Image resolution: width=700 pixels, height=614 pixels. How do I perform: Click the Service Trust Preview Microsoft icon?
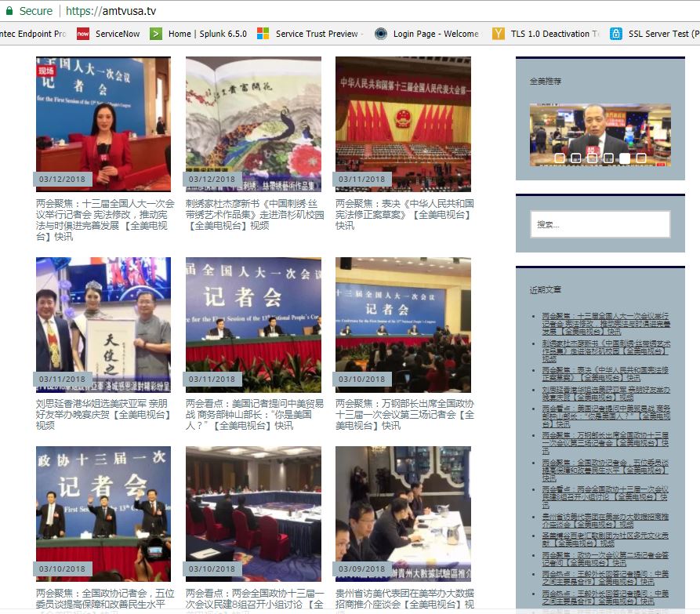(x=263, y=34)
